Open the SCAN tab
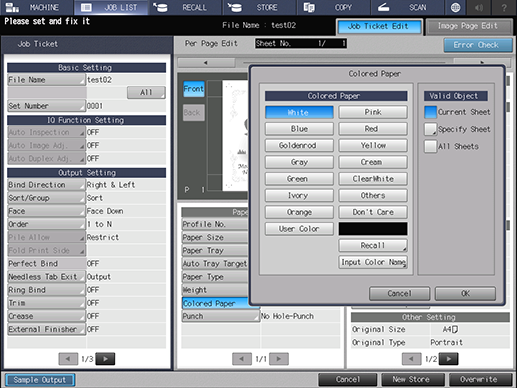Viewport: 517px width, 388px height. [407, 7]
